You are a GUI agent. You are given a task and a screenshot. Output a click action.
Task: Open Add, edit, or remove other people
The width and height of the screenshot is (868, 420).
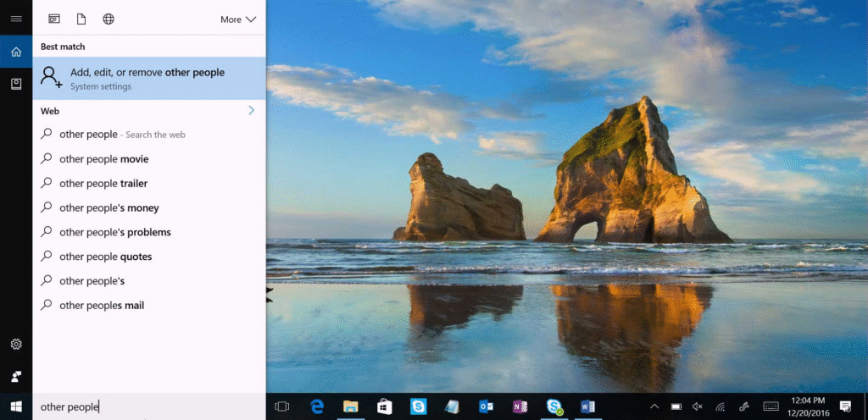click(149, 79)
